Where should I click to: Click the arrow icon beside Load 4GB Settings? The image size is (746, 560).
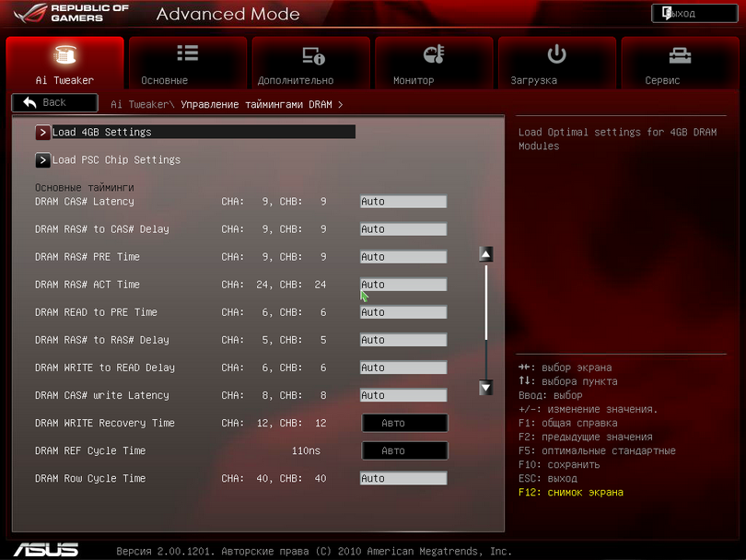click(x=42, y=133)
